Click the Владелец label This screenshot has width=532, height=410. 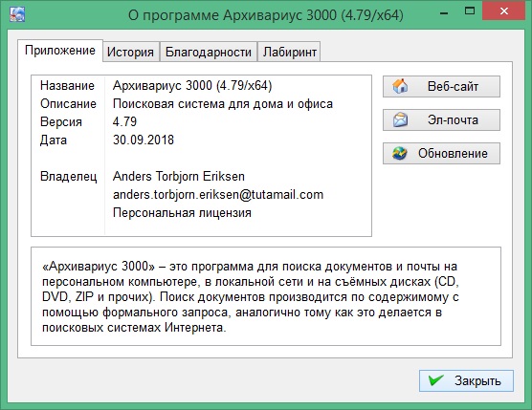[x=69, y=177]
